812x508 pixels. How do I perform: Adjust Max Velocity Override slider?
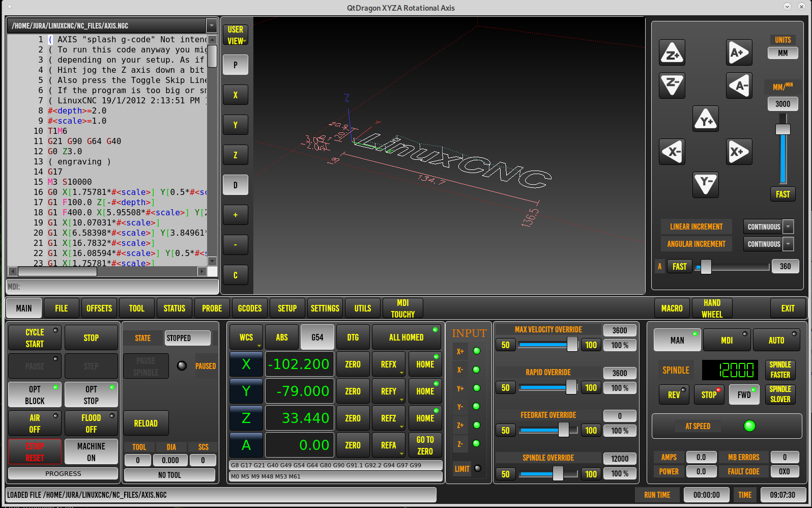548,345
